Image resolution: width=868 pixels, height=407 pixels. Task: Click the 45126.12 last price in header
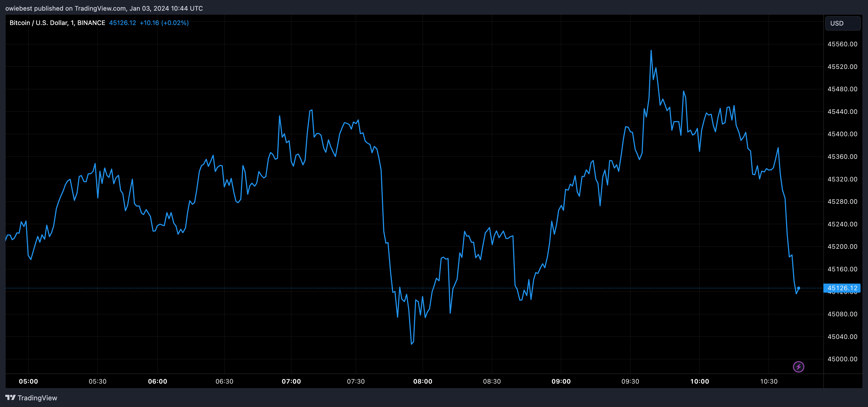[122, 23]
